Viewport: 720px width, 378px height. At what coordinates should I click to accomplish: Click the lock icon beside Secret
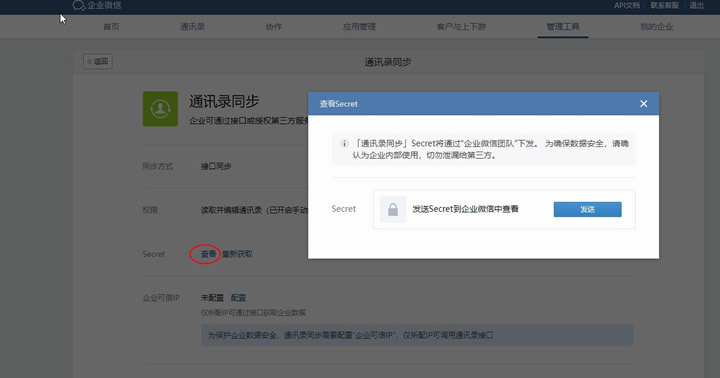[x=393, y=209]
